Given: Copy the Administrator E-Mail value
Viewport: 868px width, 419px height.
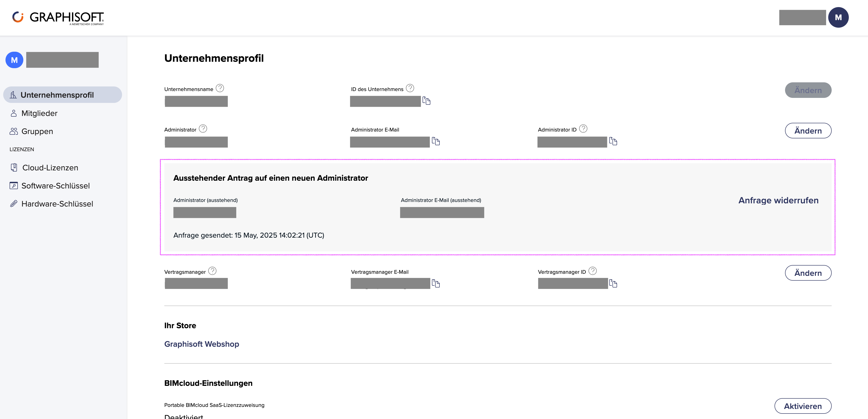Looking at the screenshot, I should 436,141.
